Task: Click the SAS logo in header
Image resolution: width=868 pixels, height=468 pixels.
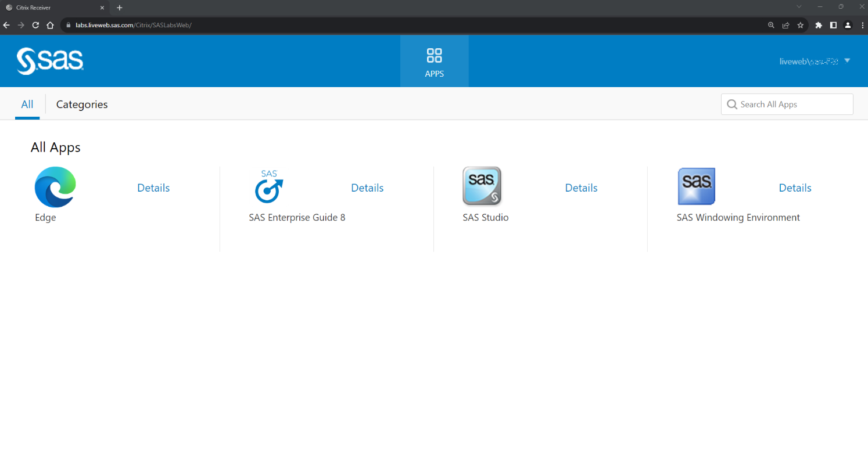Action: tap(50, 60)
